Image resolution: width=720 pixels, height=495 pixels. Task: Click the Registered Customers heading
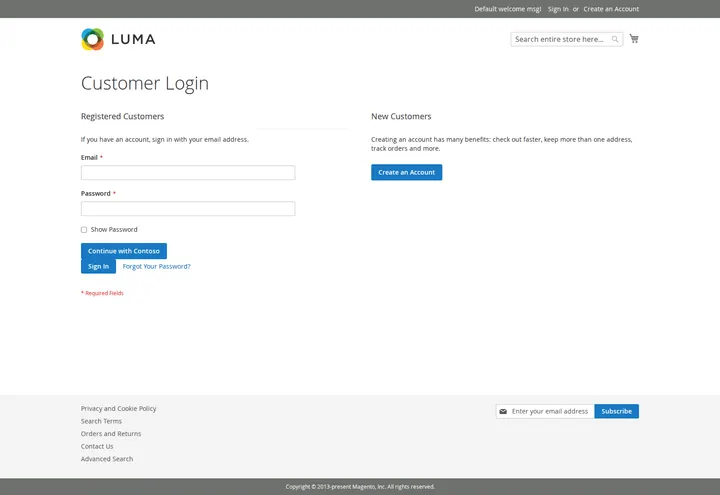point(122,116)
